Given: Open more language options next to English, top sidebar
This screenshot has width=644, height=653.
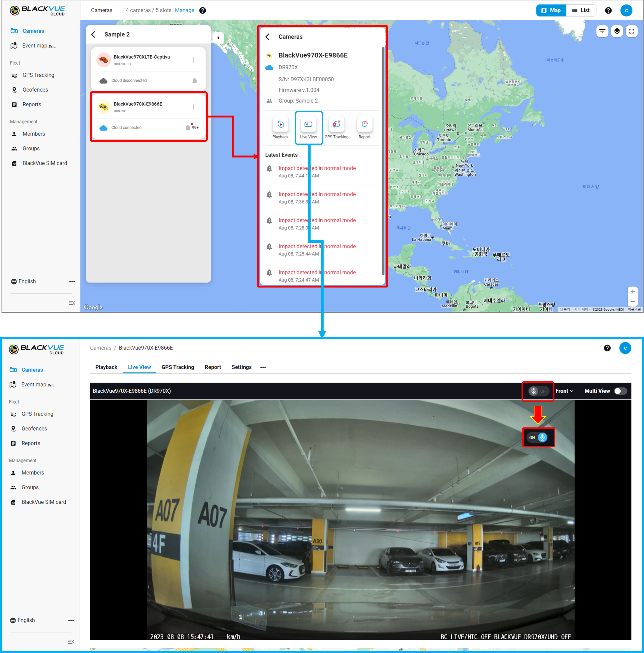Looking at the screenshot, I should pos(72,282).
